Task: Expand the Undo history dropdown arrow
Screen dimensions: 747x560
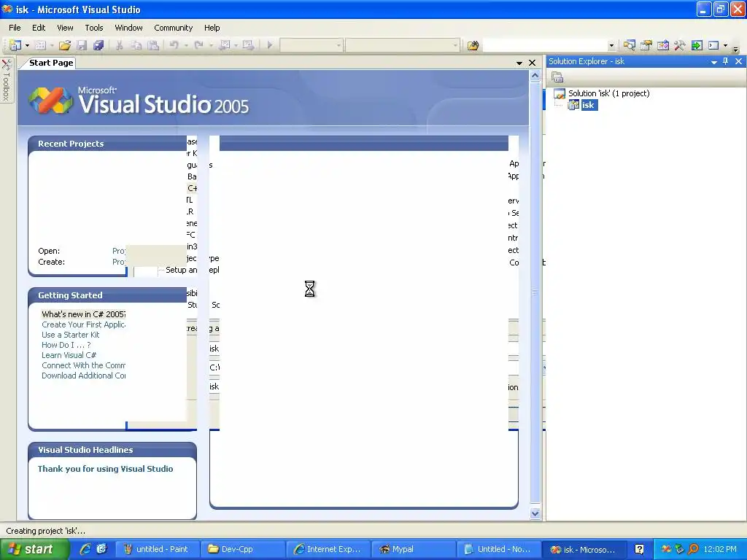Action: [x=186, y=46]
